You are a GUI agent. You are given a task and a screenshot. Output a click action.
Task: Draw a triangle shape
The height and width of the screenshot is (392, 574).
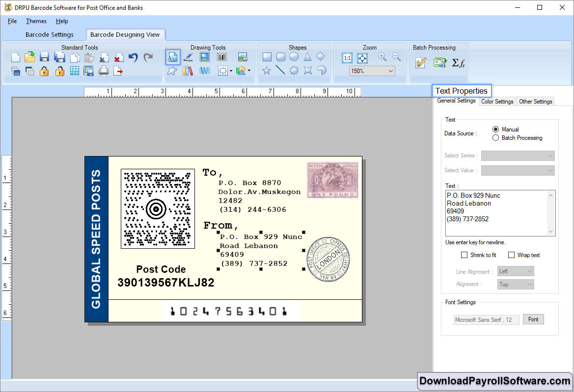click(307, 57)
